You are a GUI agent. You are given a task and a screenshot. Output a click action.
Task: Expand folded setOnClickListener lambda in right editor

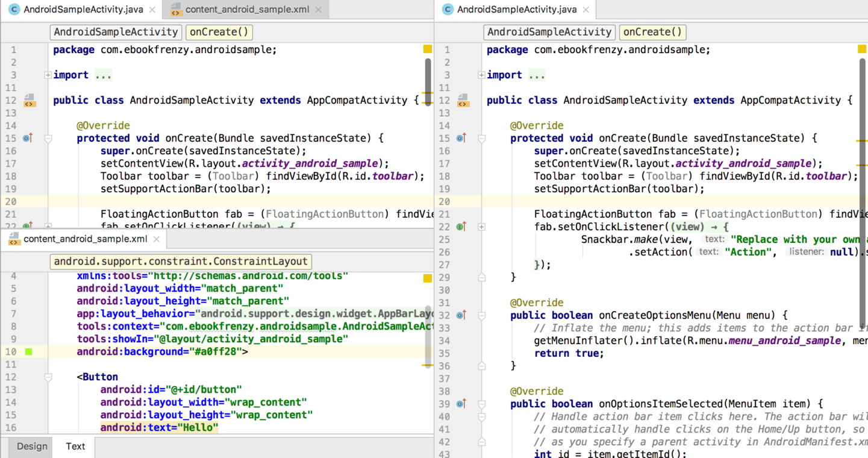pos(481,227)
